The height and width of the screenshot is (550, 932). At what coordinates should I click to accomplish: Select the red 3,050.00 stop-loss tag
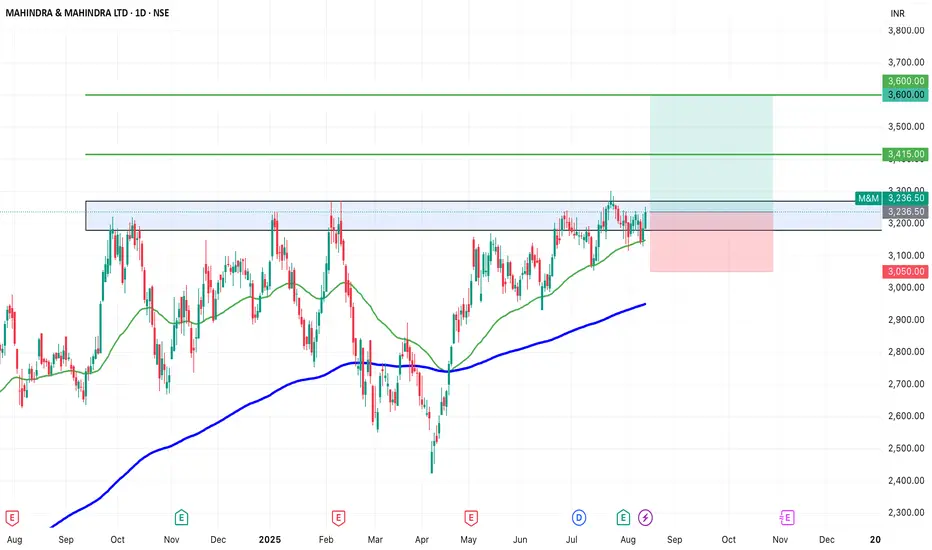coord(905,271)
